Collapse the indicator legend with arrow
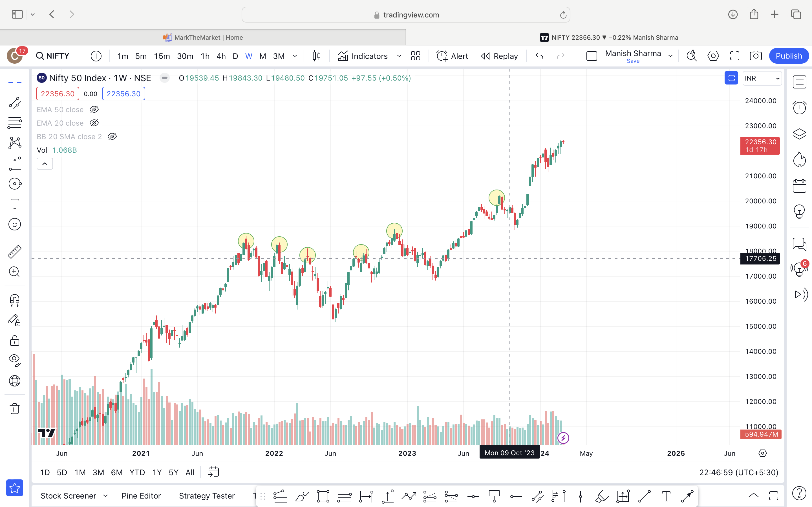Viewport: 812px width, 507px height. click(x=45, y=164)
